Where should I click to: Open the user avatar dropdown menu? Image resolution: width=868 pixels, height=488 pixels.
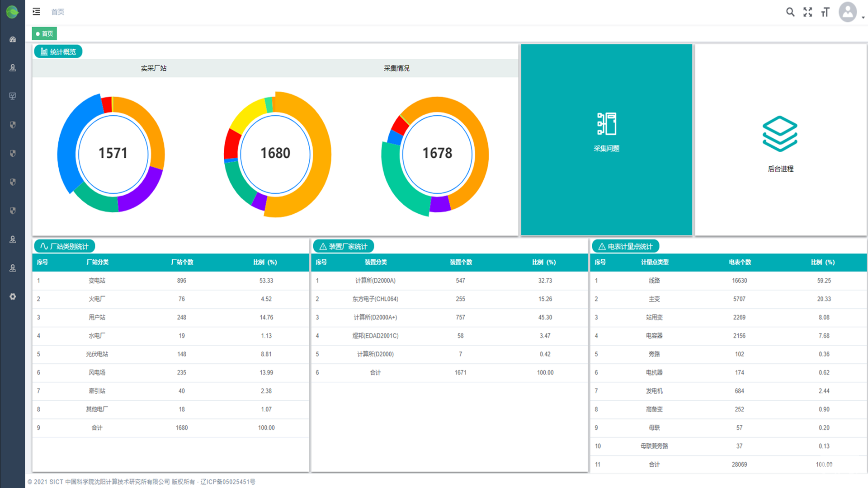848,12
